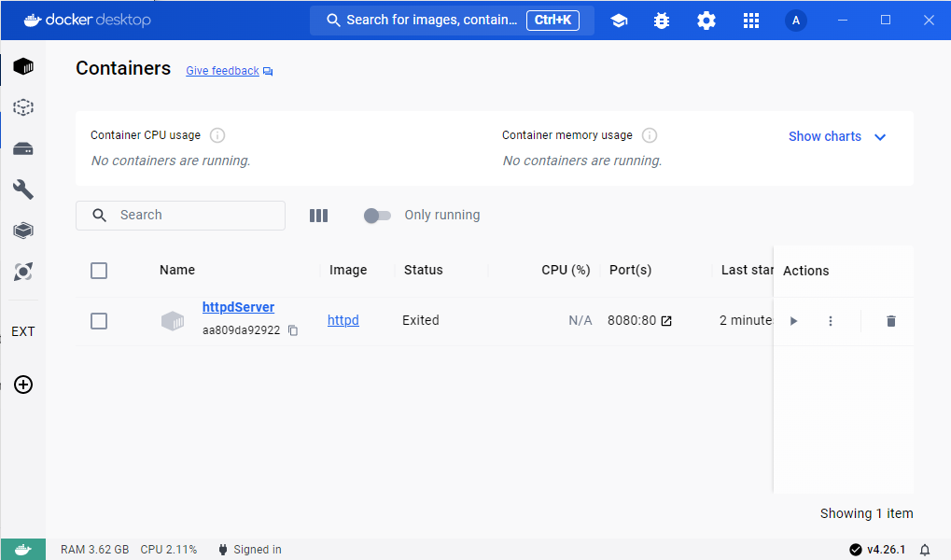
Task: Add extensions with the plus icon
Action: click(x=23, y=385)
